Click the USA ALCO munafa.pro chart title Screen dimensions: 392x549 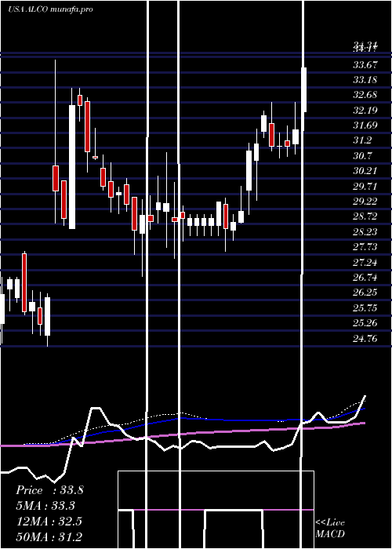50,9
